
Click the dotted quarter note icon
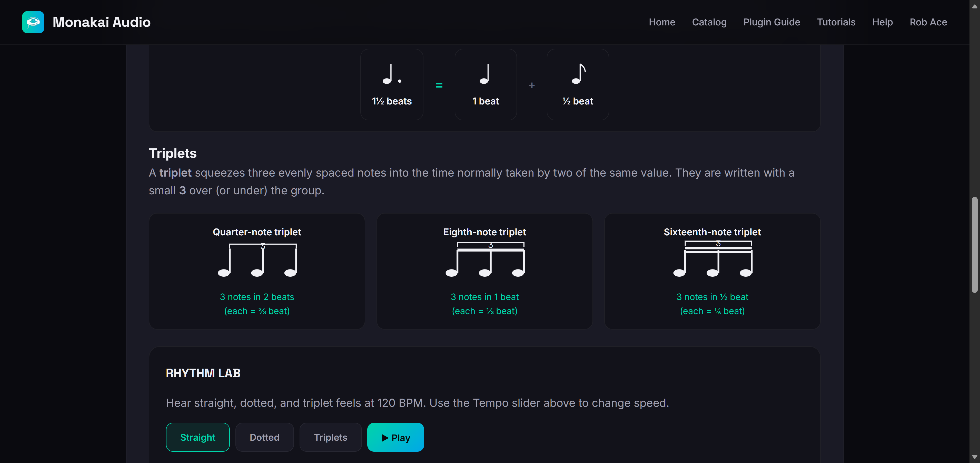click(x=392, y=74)
